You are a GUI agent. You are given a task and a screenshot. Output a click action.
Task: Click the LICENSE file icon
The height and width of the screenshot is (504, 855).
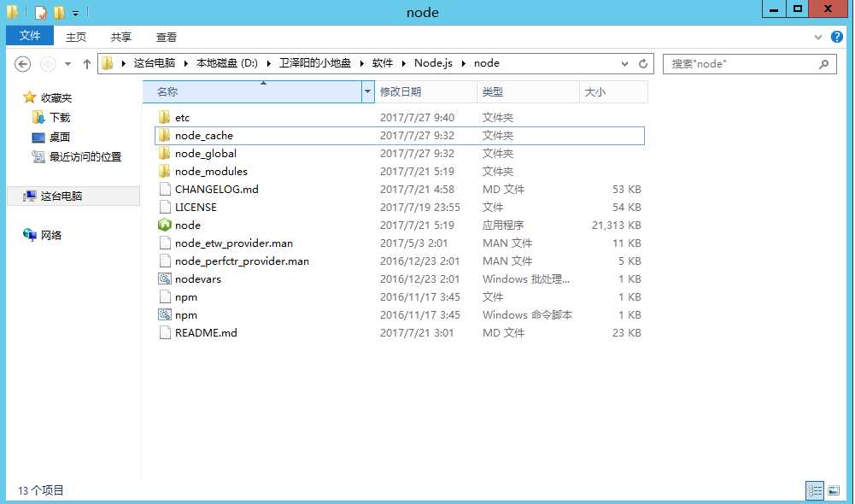coord(164,208)
